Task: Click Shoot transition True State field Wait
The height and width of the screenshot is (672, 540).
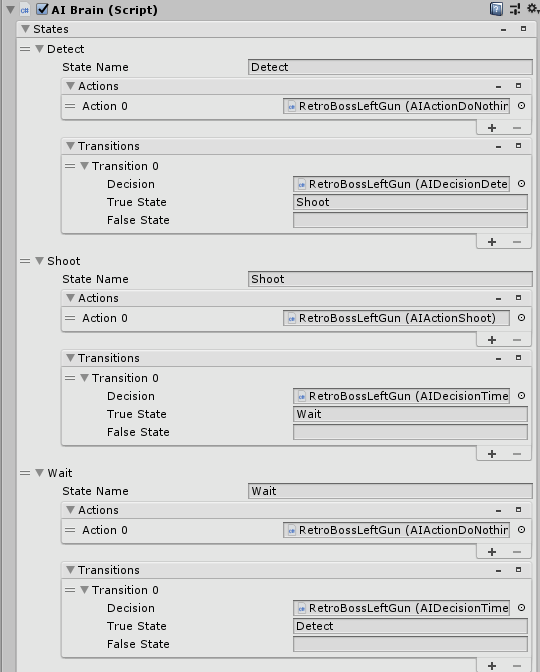Action: (410, 414)
